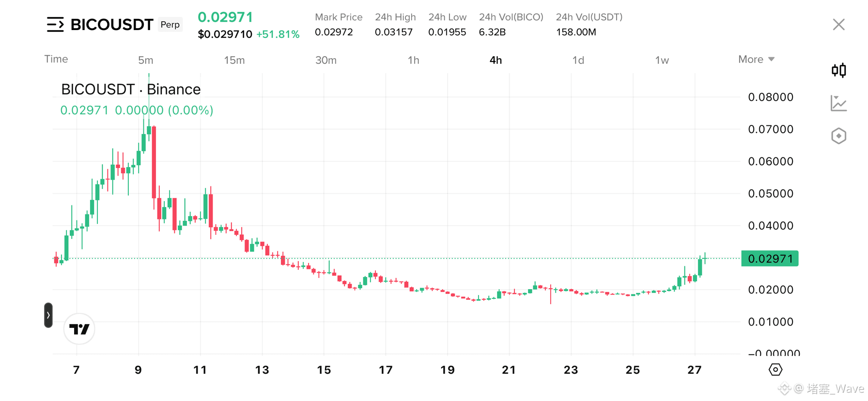
Task: Open chart settings hexagon near the time axis
Action: [775, 370]
